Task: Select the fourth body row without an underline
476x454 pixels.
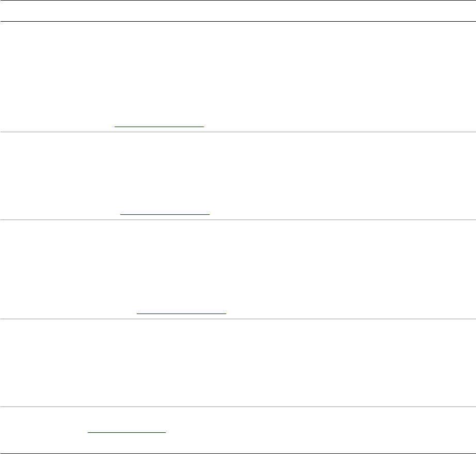Action: pyautogui.click(x=237, y=362)
